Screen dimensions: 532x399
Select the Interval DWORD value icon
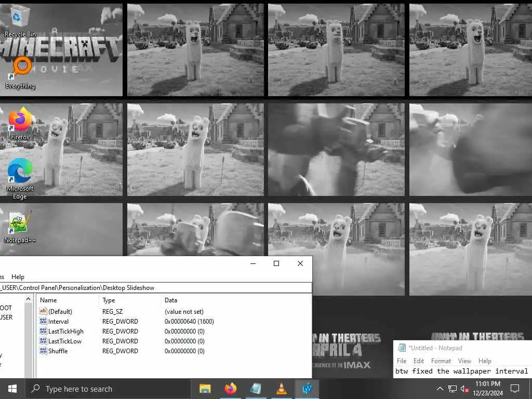click(43, 321)
